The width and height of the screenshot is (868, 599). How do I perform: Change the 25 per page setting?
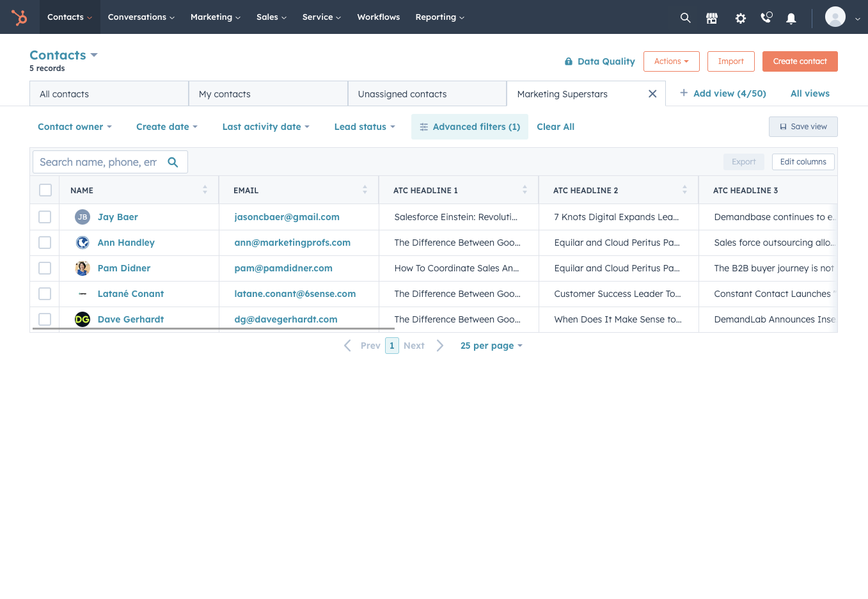point(491,346)
